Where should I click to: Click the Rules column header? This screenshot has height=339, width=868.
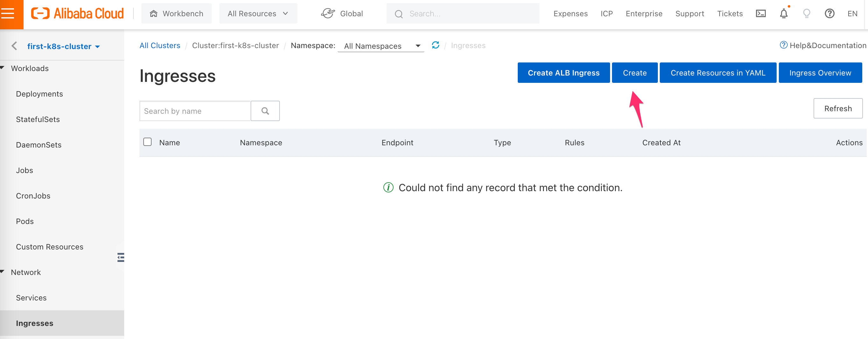(x=574, y=142)
